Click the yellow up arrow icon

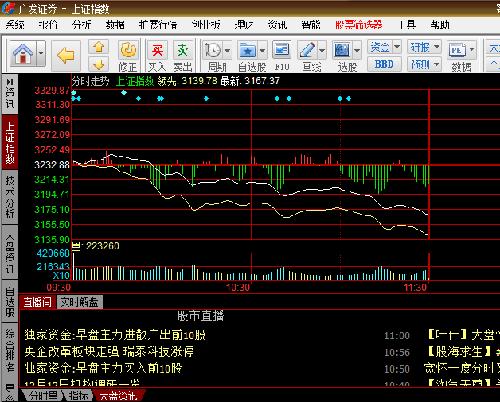click(98, 47)
